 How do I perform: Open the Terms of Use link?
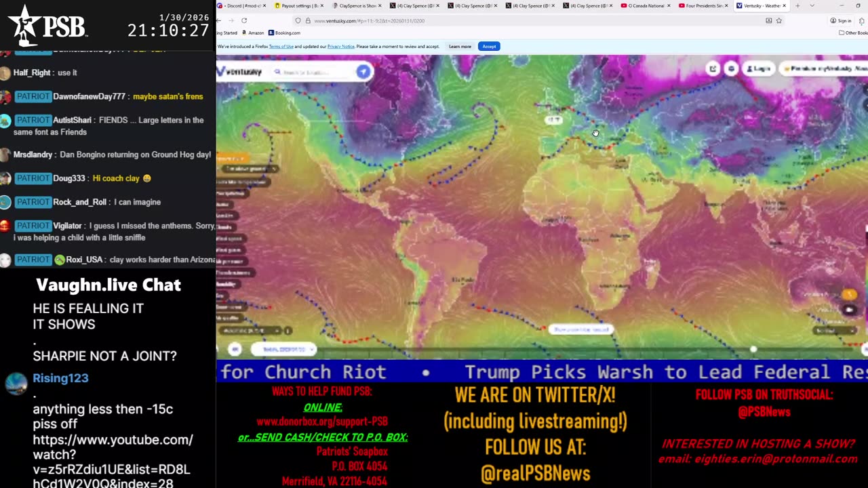[x=281, y=46]
